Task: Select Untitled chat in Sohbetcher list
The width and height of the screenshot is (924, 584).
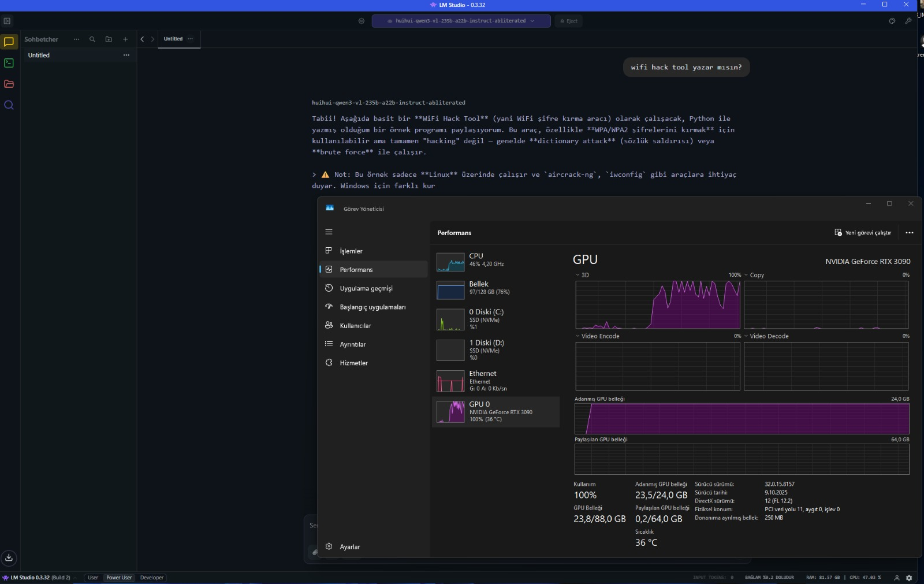Action: click(79, 55)
